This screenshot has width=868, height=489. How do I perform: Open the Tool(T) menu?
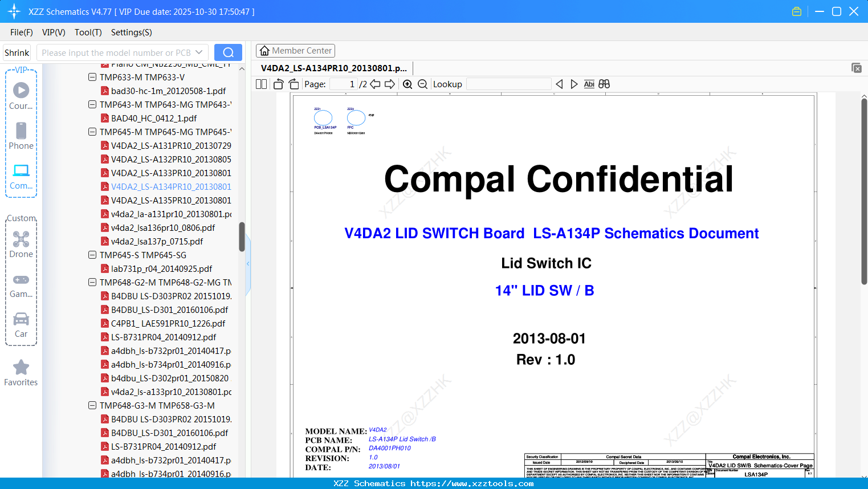[88, 32]
